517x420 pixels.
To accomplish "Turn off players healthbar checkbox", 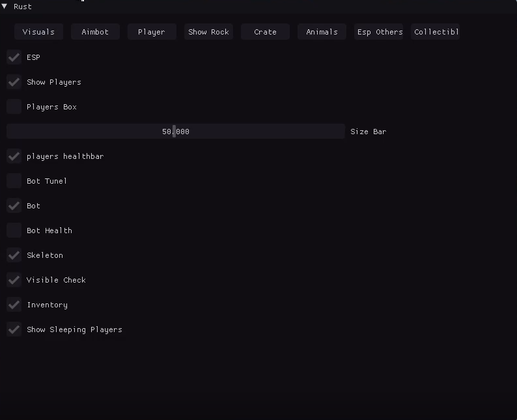I will (x=14, y=156).
